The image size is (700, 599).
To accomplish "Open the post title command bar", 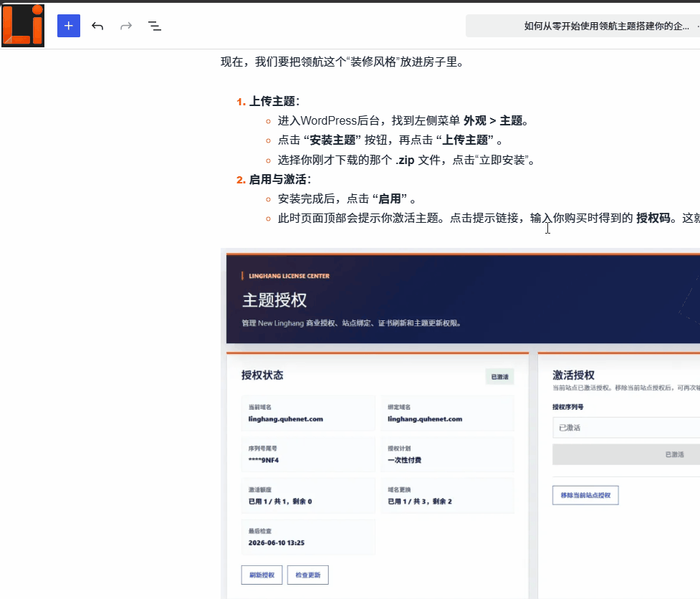I will coord(582,26).
